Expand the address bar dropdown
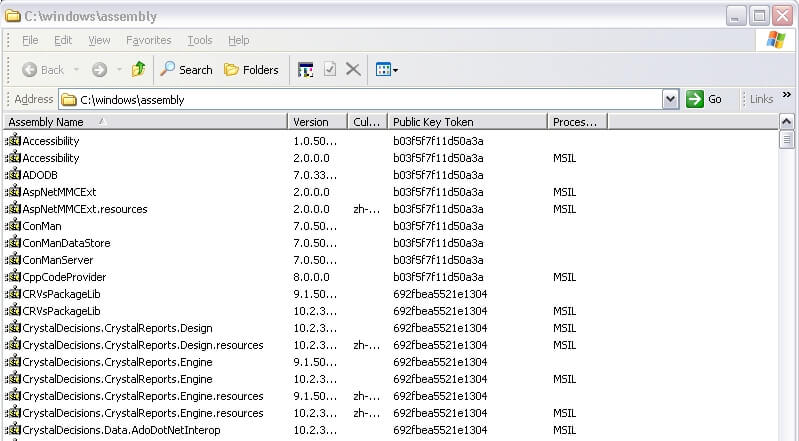 coord(671,99)
